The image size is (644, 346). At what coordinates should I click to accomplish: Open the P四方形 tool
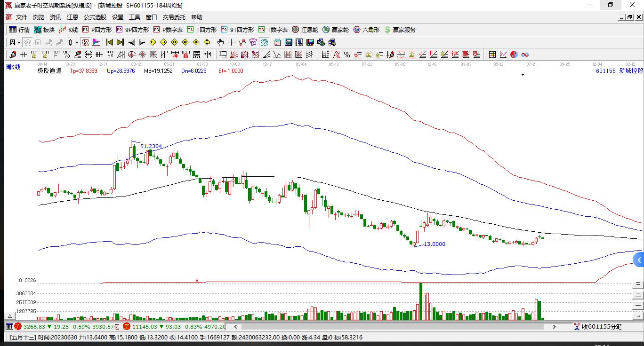coord(97,30)
